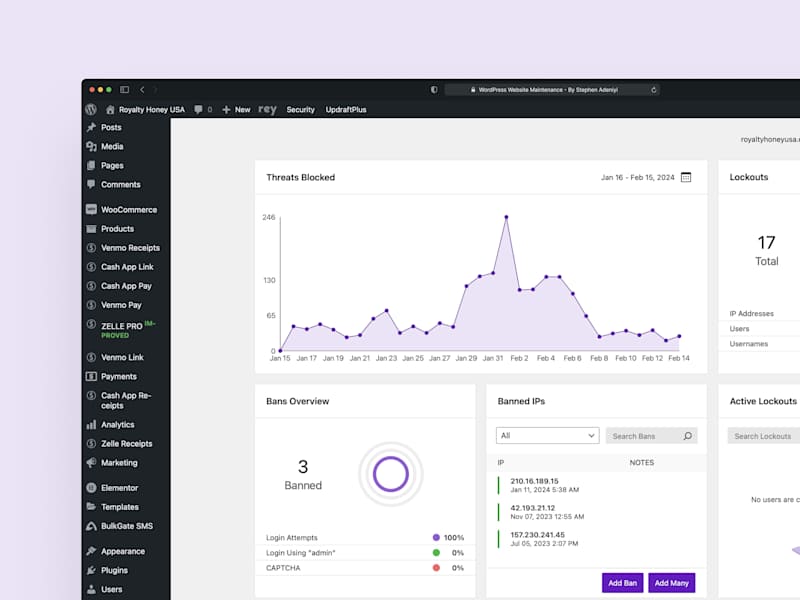The image size is (800, 600).
Task: Click the purple Login Attempts legend dot
Action: tap(436, 537)
